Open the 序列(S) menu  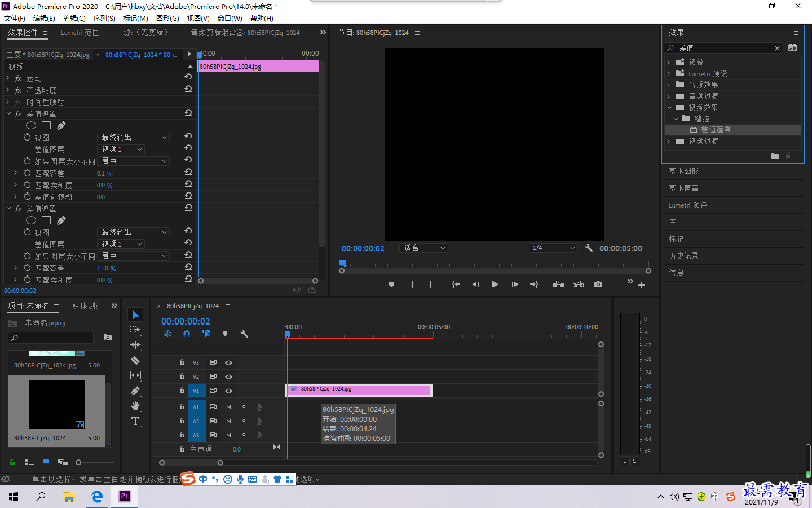104,18
